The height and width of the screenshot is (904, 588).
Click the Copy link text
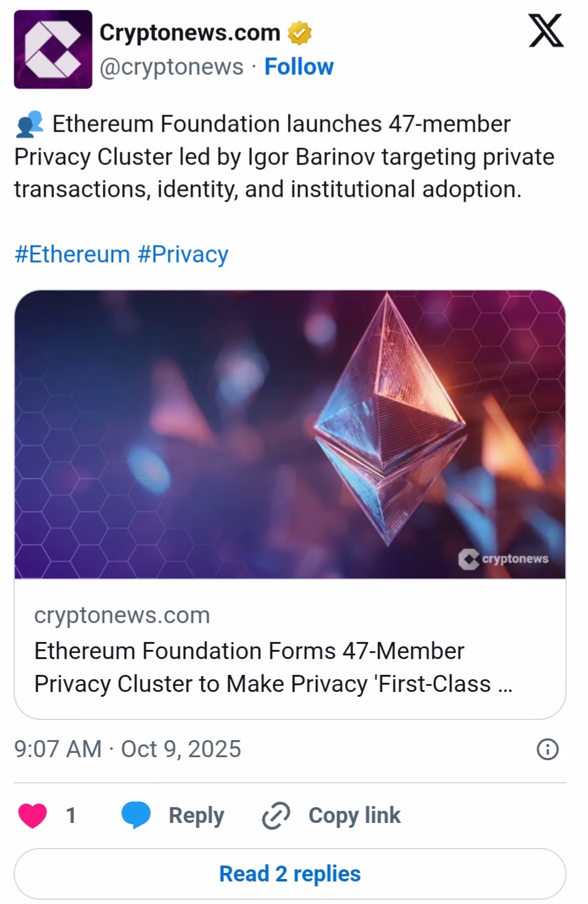point(354,816)
